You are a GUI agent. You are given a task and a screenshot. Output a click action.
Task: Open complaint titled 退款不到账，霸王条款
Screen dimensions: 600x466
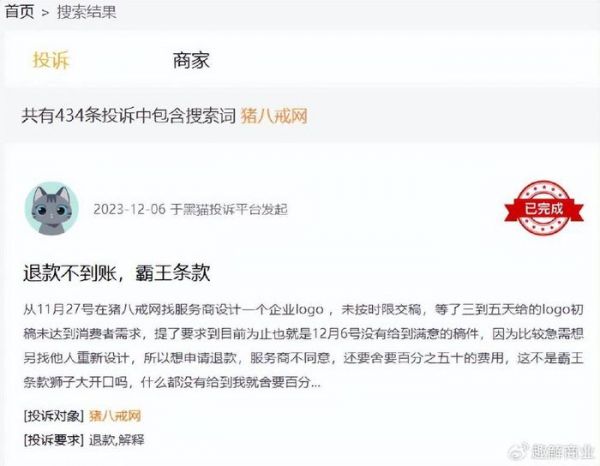[x=116, y=273]
